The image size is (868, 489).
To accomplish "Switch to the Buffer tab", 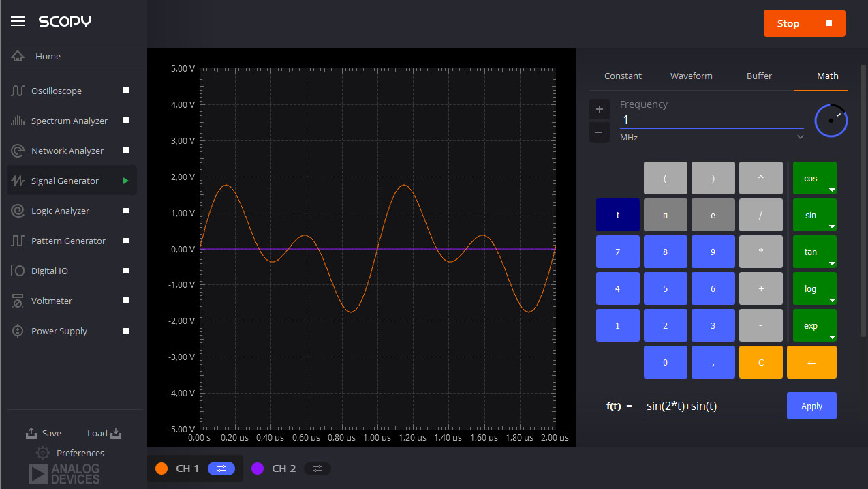I will tap(760, 76).
